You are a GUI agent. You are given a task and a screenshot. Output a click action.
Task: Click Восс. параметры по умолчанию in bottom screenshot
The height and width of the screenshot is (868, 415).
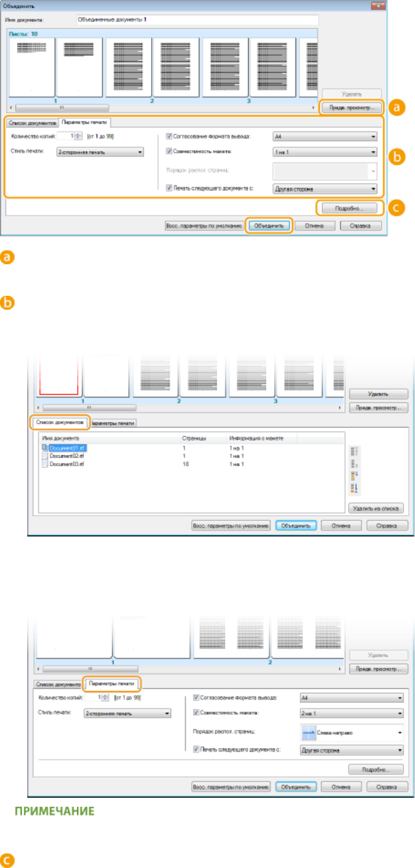tap(231, 787)
